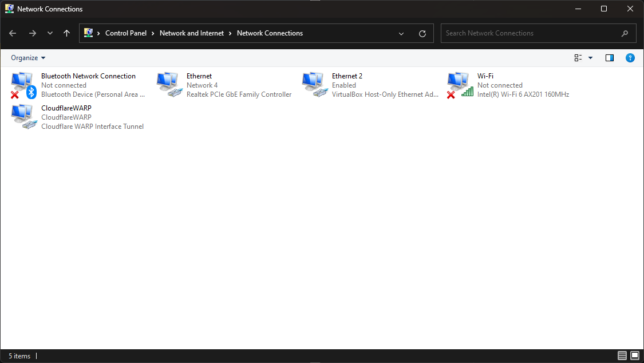The width and height of the screenshot is (644, 363).
Task: Toggle the preview pane button
Action: click(x=609, y=58)
